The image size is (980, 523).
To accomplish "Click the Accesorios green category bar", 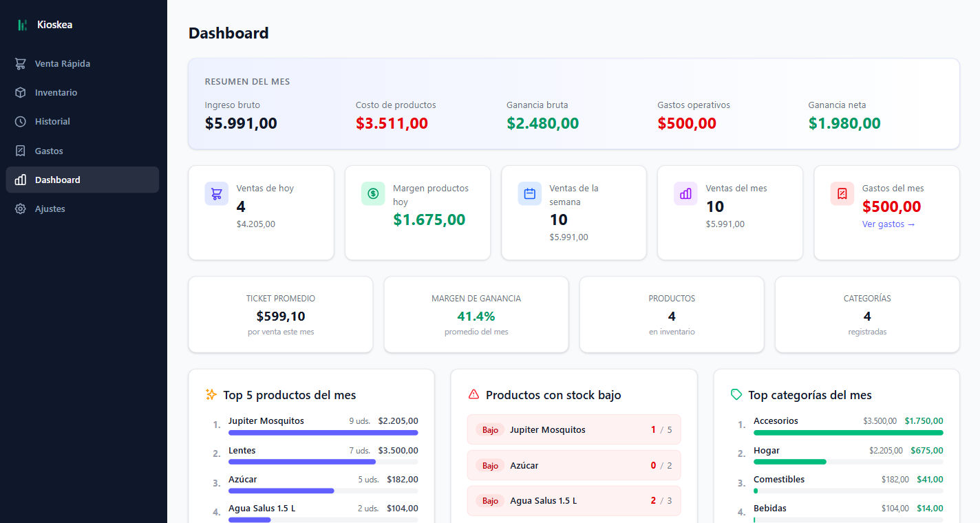I will [848, 433].
